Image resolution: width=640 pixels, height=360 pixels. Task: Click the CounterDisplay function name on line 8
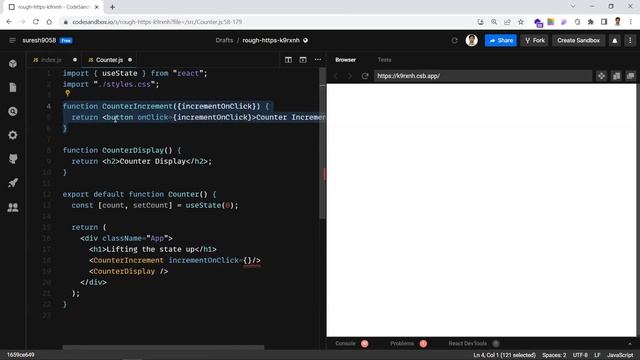133,150
